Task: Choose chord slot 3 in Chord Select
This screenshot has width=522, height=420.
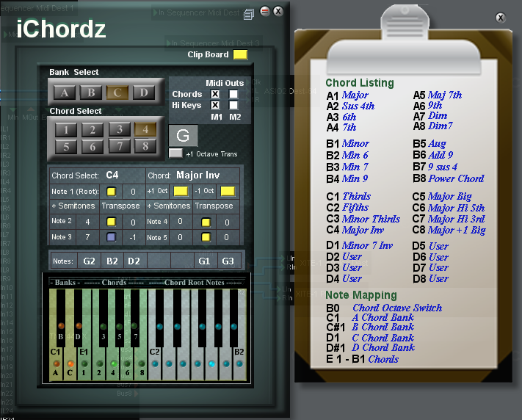Action: pos(118,130)
